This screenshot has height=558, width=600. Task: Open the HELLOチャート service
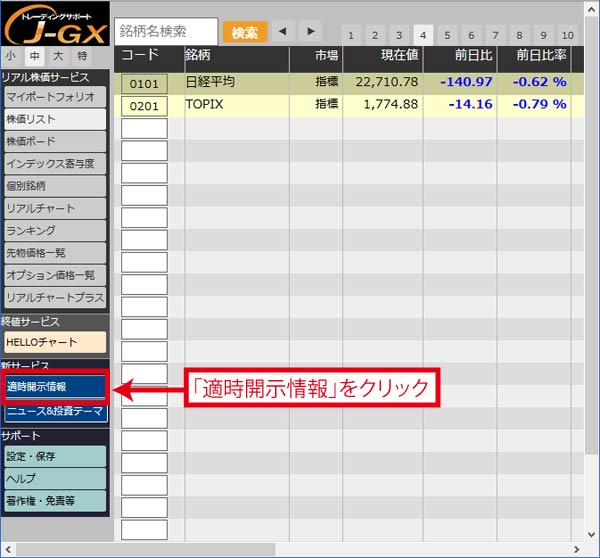click(x=53, y=342)
